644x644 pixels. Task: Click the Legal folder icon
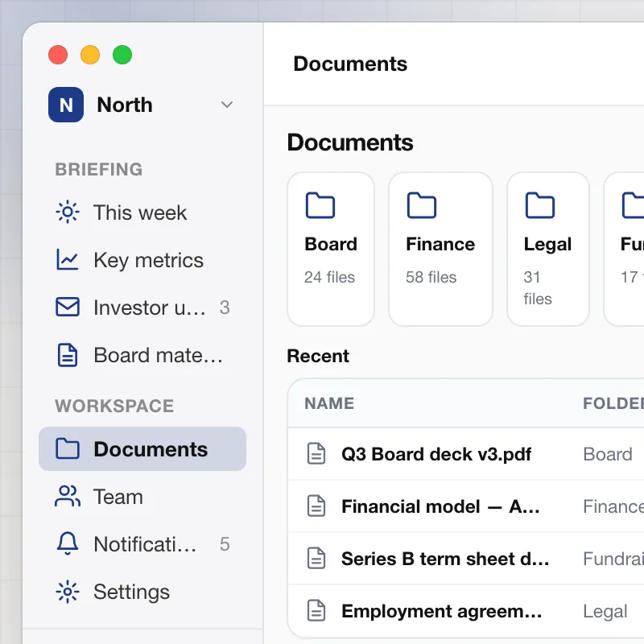(539, 205)
